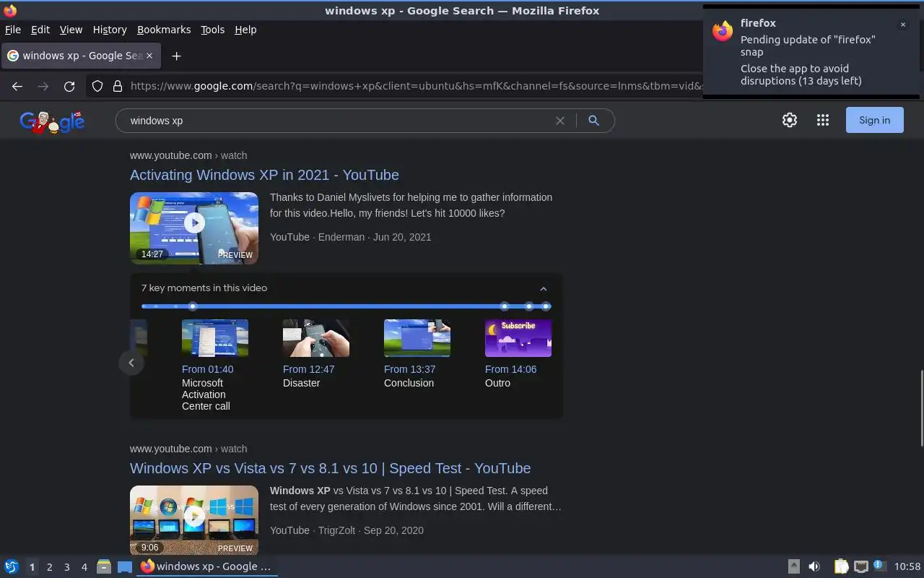Click the Subscribe Outro thumbnail

(x=518, y=338)
